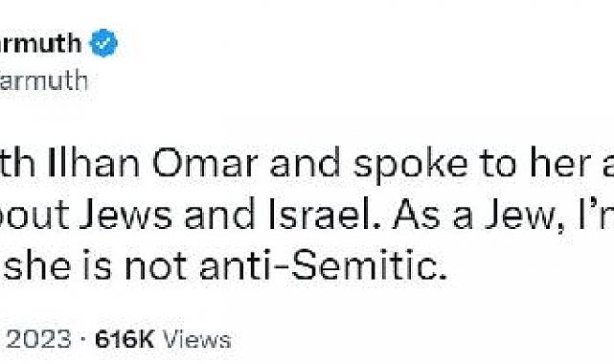
Task: Click the word "and" before "Israel"
Action: click(x=220, y=215)
